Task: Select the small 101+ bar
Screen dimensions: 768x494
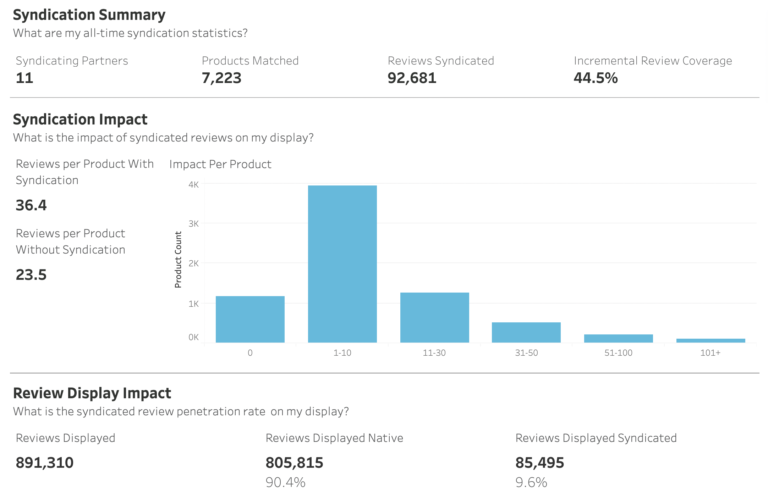Action: click(x=710, y=340)
